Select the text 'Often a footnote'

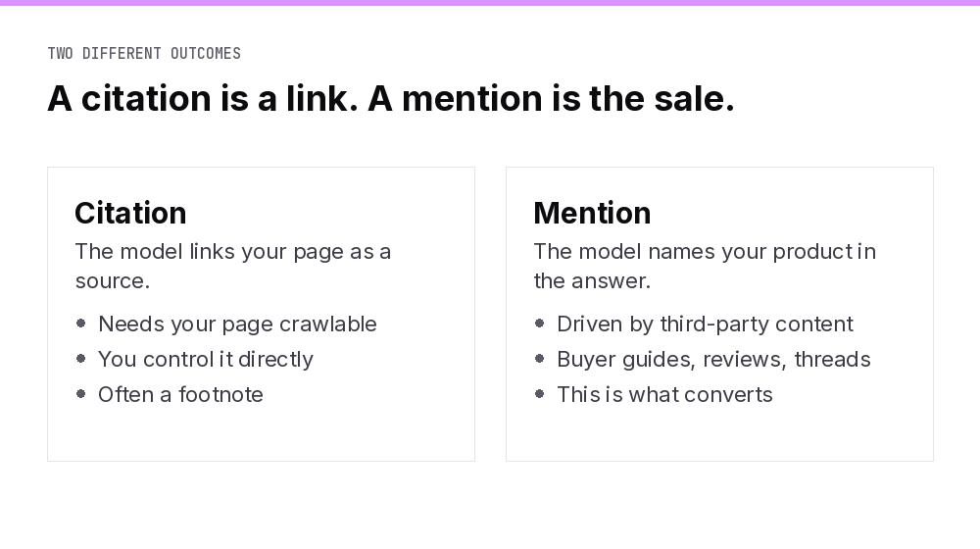[x=180, y=394]
